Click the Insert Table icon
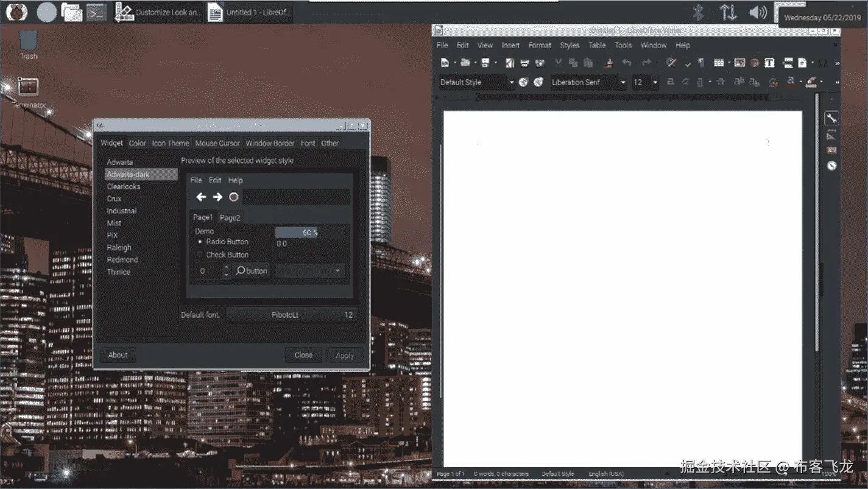This screenshot has width=868, height=489. [719, 63]
